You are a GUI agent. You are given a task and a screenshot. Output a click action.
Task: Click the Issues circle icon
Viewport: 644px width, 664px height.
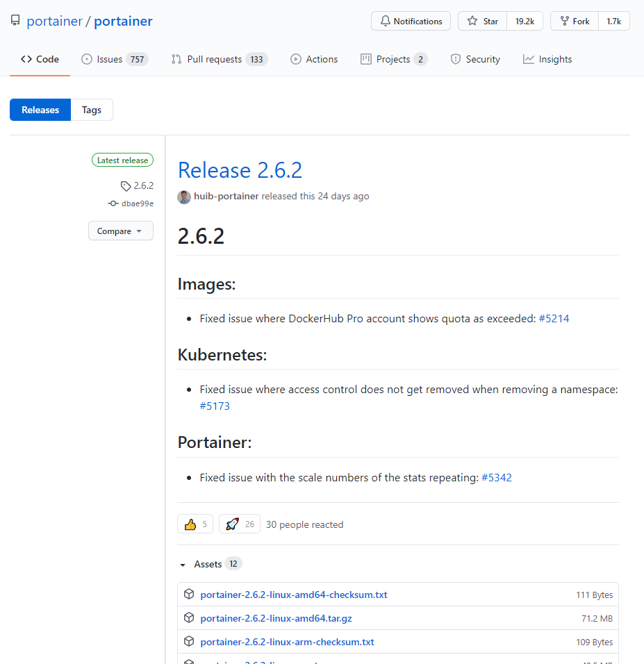(86, 59)
